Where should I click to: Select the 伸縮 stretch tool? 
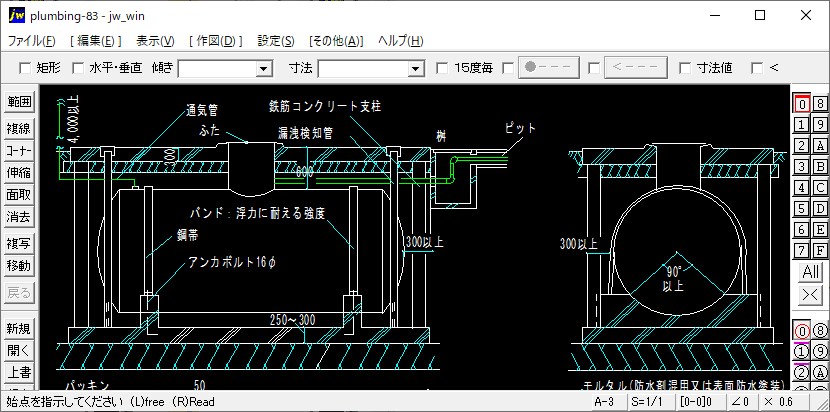point(19,172)
